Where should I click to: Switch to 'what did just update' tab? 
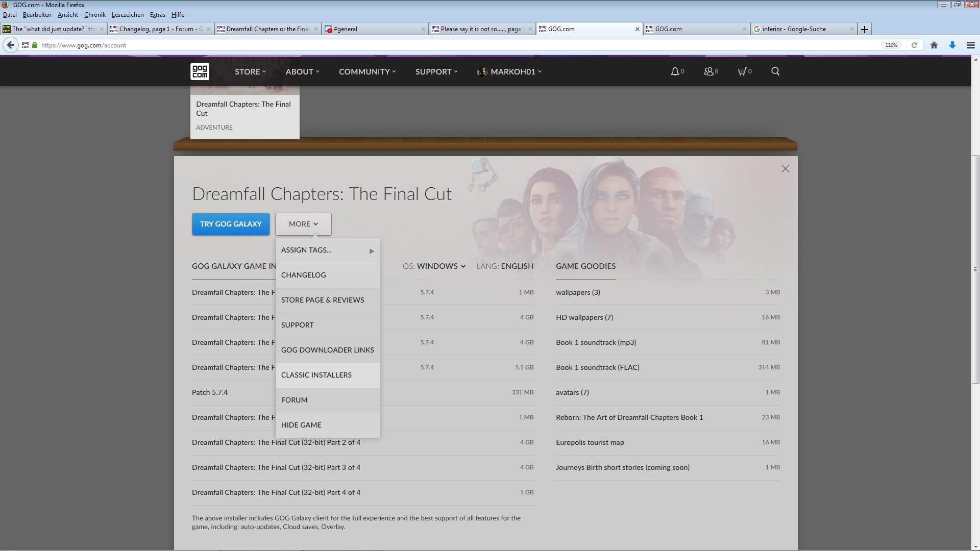[x=53, y=29]
